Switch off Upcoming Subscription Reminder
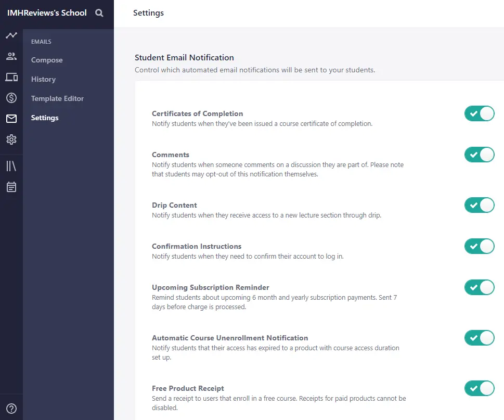The width and height of the screenshot is (504, 420). (479, 287)
